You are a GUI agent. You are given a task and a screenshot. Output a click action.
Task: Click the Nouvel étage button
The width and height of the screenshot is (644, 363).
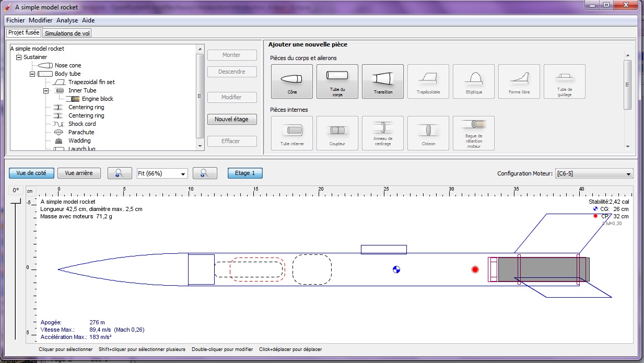231,119
